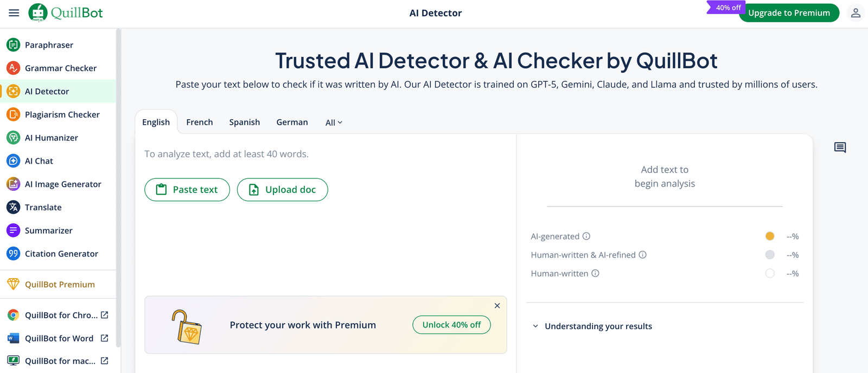Click the Unlock 40% off button

coord(452,325)
